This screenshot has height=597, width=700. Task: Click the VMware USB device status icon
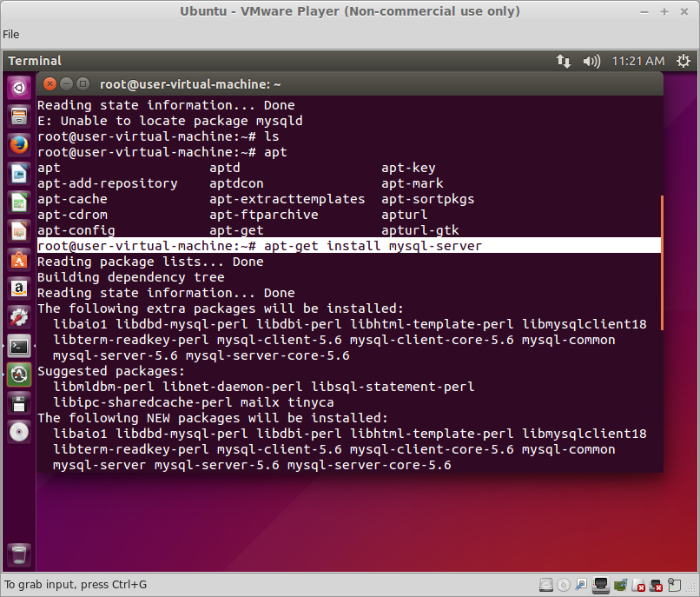pyautogui.click(x=581, y=585)
